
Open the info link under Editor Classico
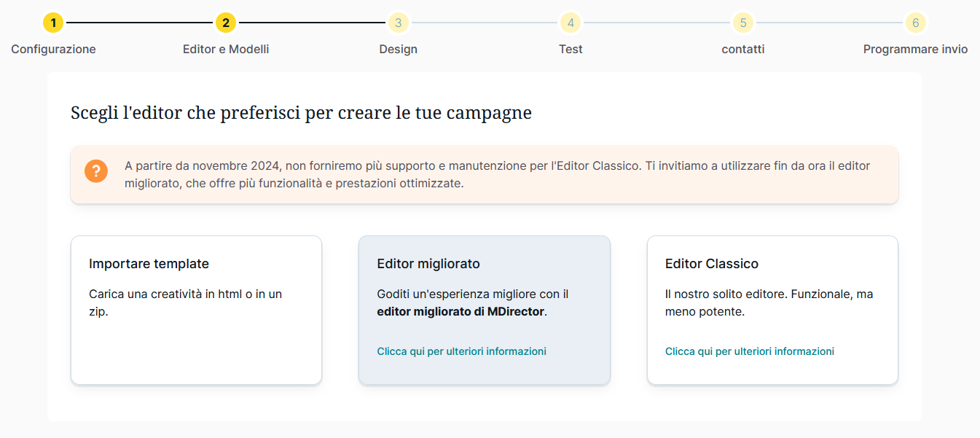pos(750,351)
